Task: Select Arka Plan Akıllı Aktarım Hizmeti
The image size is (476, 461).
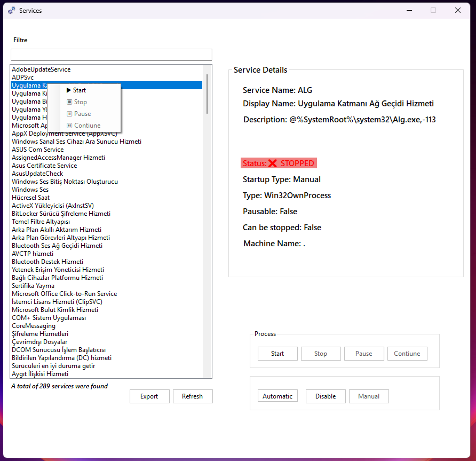Action: click(107, 230)
